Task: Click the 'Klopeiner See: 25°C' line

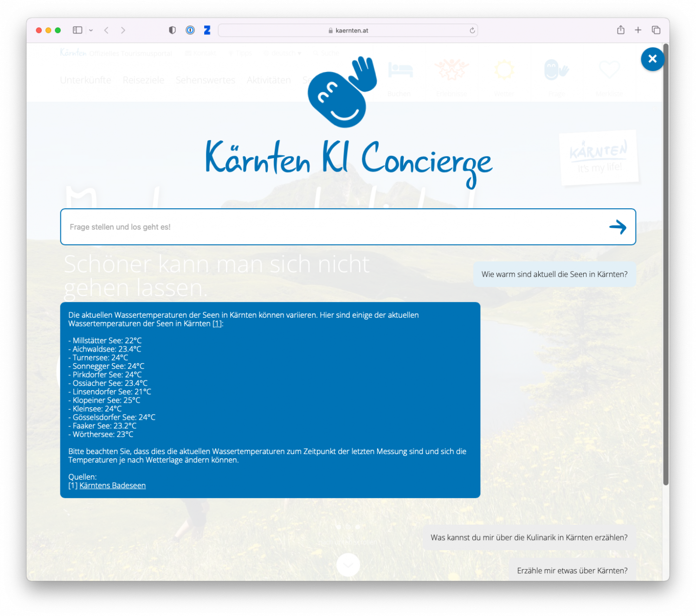Action: [104, 400]
